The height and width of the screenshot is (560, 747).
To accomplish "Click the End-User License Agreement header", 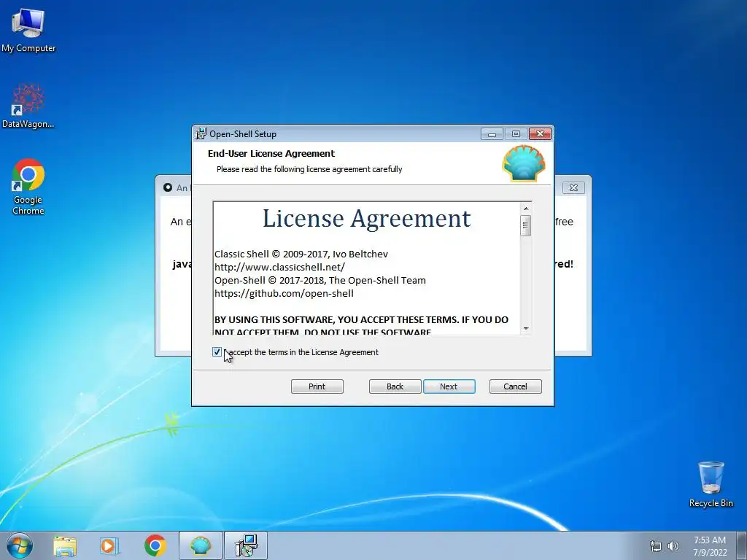I will click(271, 153).
